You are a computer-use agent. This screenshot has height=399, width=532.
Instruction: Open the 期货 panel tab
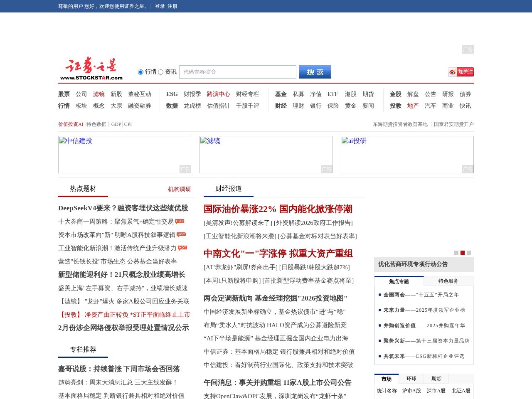(x=436, y=379)
